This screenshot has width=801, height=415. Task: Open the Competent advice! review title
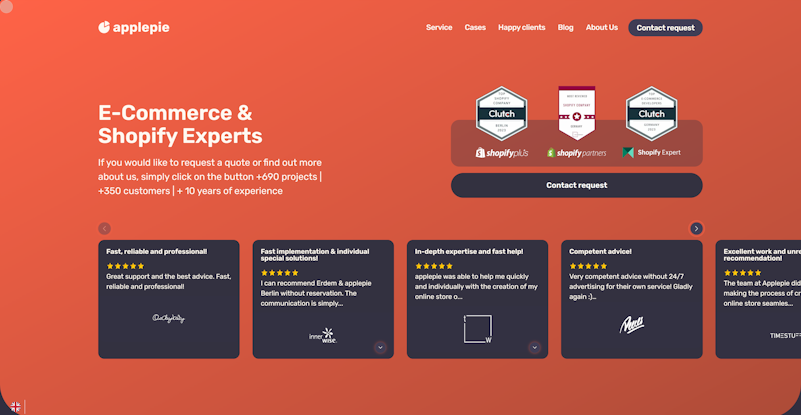pyautogui.click(x=600, y=251)
